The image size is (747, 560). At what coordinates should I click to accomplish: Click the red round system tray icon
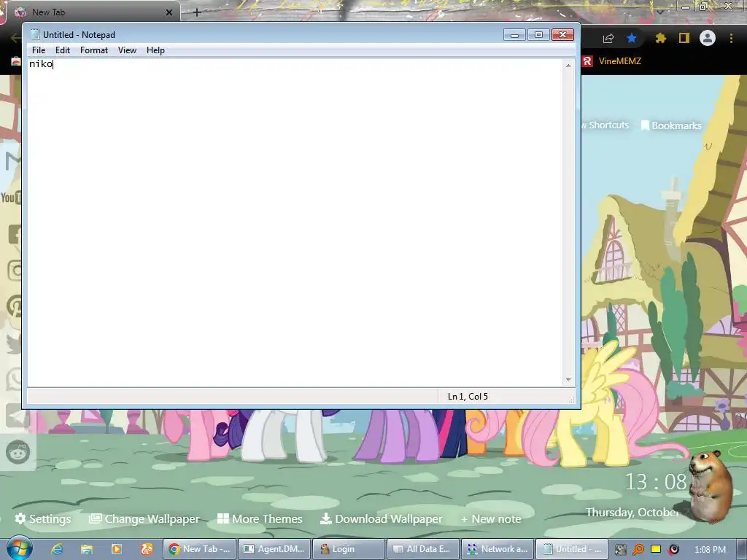point(673,550)
